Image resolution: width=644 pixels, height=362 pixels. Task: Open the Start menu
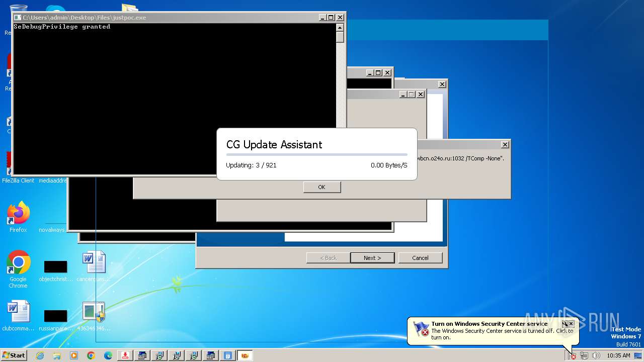point(14,355)
